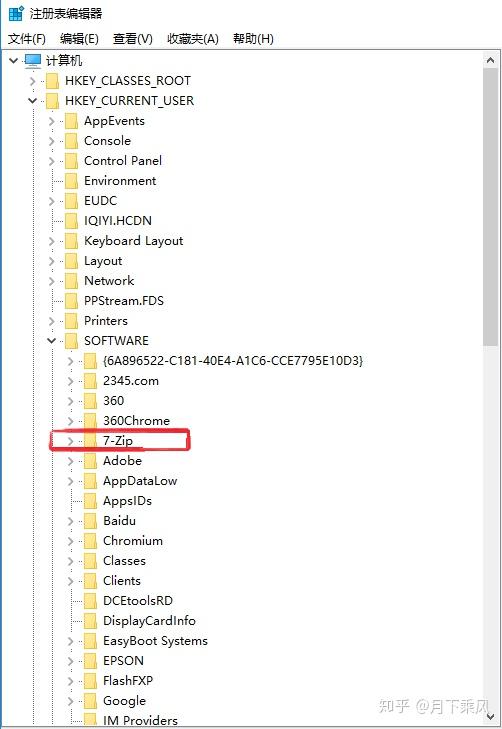Click the Printers folder icon
The width and height of the screenshot is (502, 729).
[72, 321]
